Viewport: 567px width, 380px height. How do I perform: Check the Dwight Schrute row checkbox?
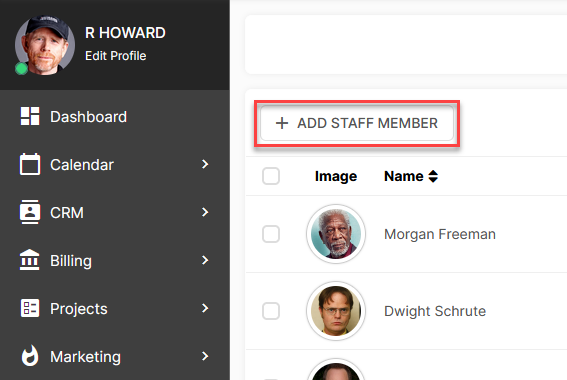[x=271, y=311]
